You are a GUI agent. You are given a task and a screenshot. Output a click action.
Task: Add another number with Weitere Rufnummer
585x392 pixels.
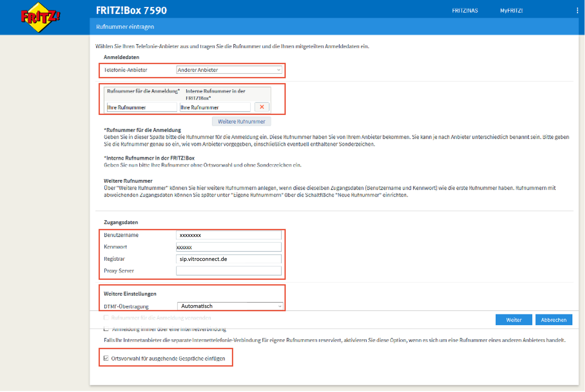click(x=242, y=122)
